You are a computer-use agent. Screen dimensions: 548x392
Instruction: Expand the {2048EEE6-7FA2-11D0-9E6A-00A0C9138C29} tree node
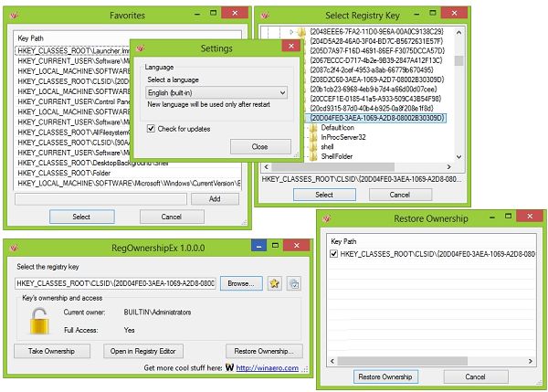(x=293, y=31)
